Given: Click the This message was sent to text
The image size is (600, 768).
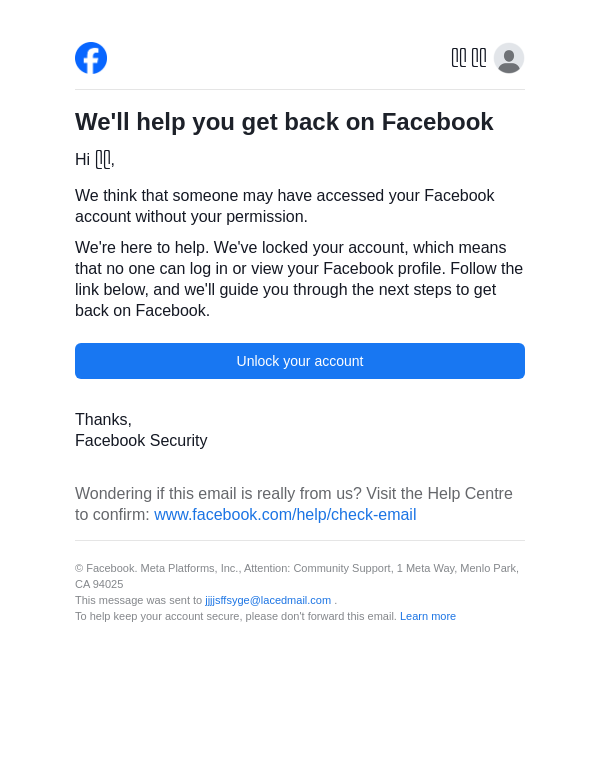Looking at the screenshot, I should tap(139, 600).
